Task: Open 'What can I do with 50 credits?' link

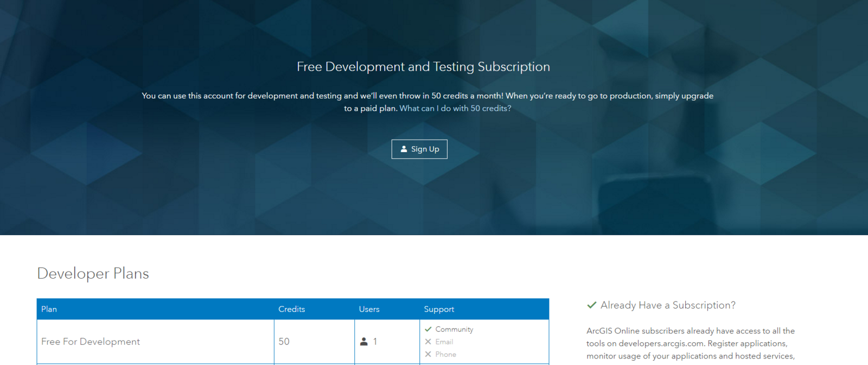Action: click(x=455, y=108)
